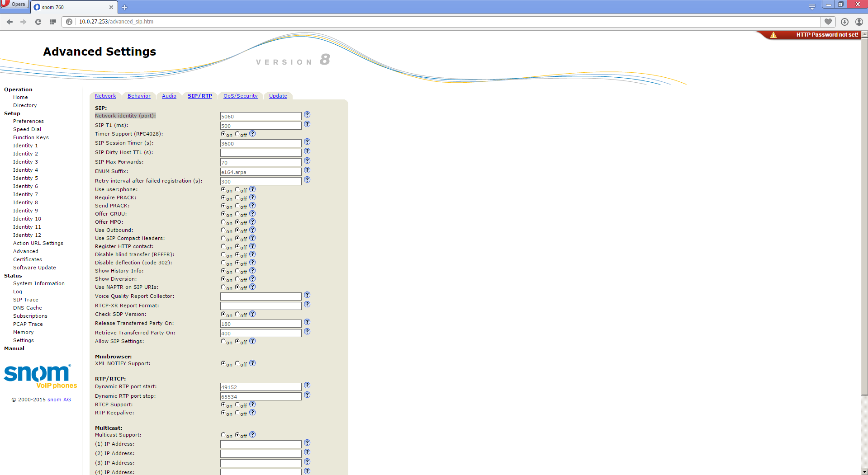Switch to the Behavior tab
Screen dimensions: 868x475
(139, 96)
